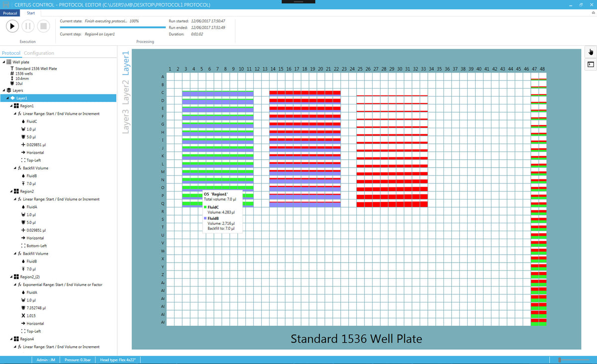597x364 pixels.
Task: Switch to the Start ribbon tab
Action: click(31, 12)
